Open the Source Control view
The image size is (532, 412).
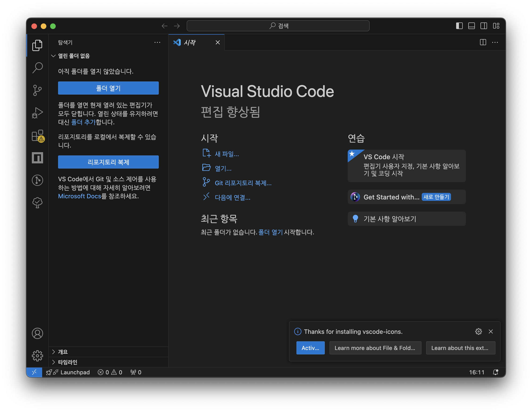pyautogui.click(x=37, y=90)
